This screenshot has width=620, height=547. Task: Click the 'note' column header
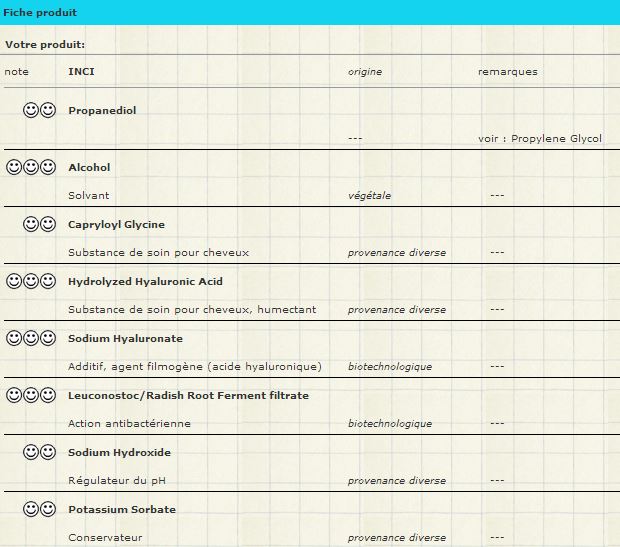(x=17, y=72)
